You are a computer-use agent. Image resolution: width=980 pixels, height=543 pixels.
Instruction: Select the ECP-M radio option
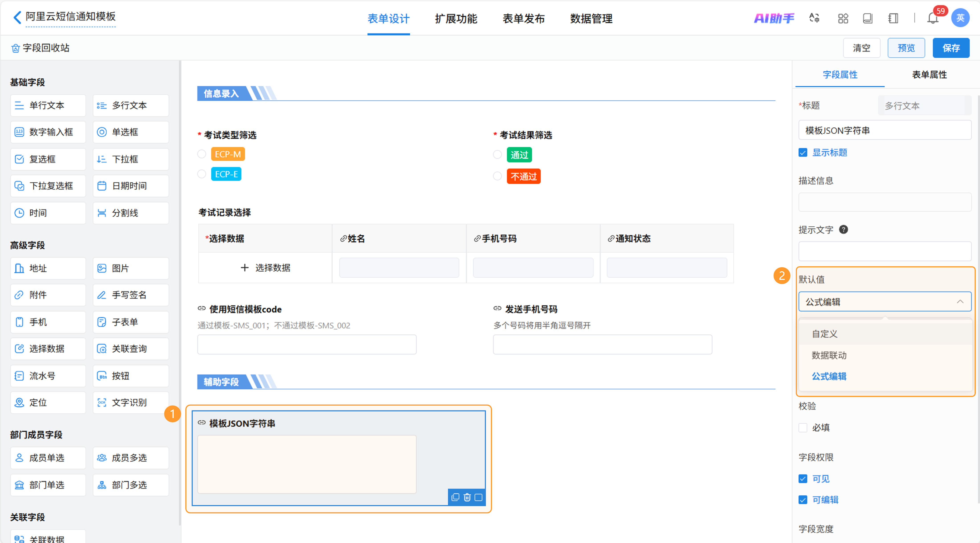[x=202, y=154]
